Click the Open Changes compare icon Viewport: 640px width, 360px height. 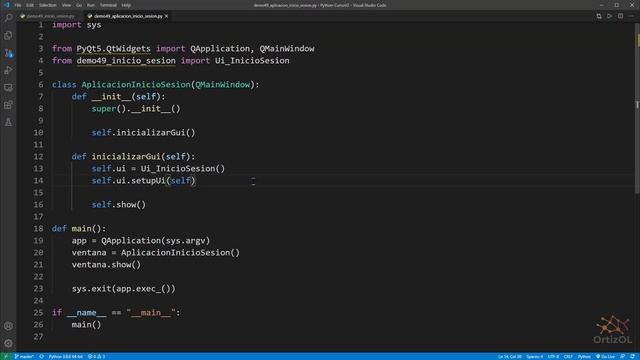click(599, 16)
